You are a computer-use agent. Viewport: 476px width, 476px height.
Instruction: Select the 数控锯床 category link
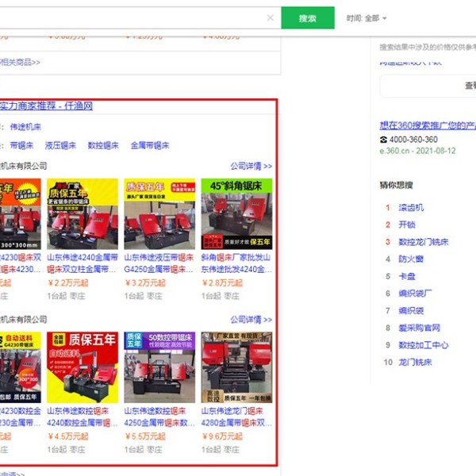coord(103,145)
